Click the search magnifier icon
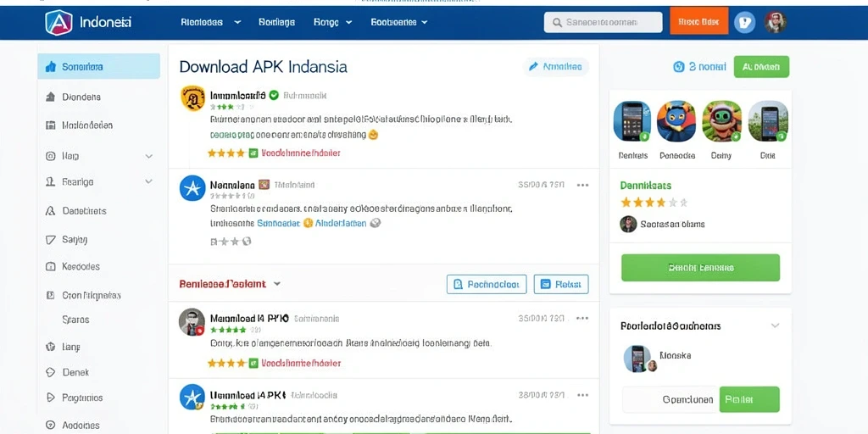Viewport: 868px width, 434px height. (557, 23)
